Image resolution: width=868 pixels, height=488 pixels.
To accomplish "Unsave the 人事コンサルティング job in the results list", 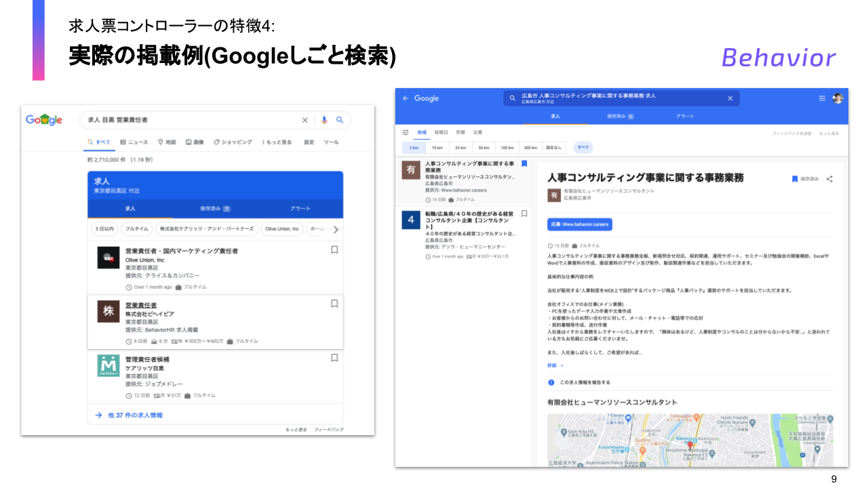I will [x=524, y=163].
